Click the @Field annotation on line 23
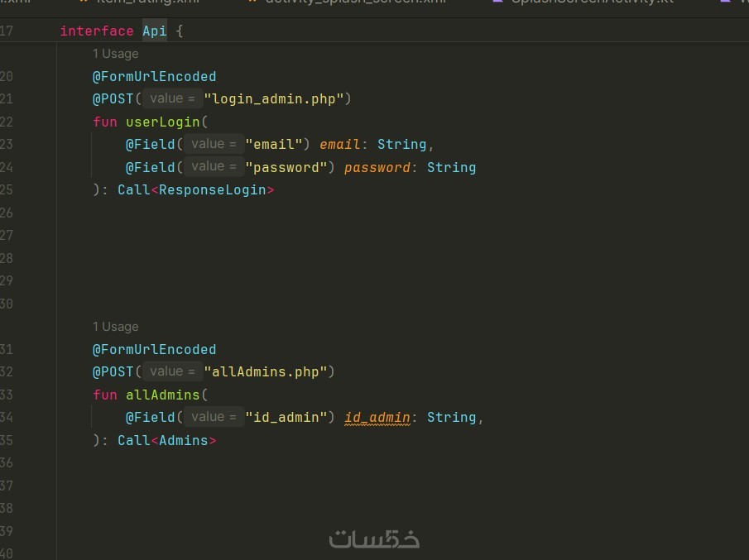 point(150,144)
